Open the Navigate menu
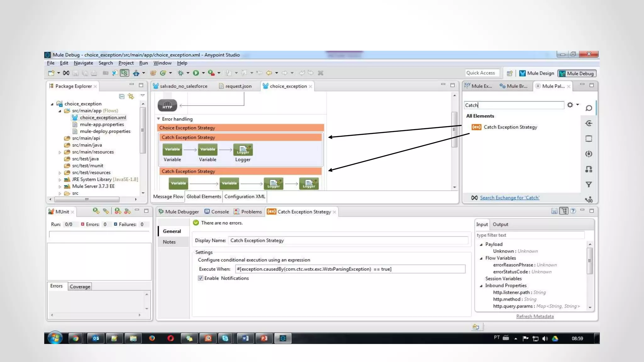 [x=83, y=63]
